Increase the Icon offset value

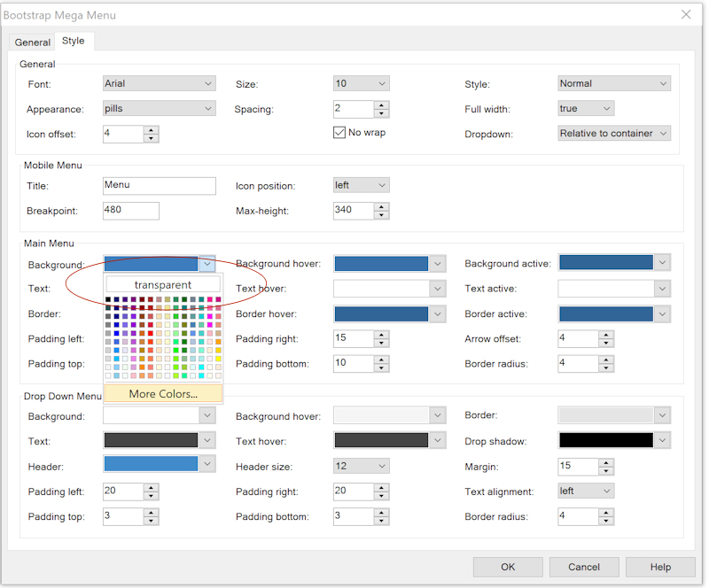[151, 130]
